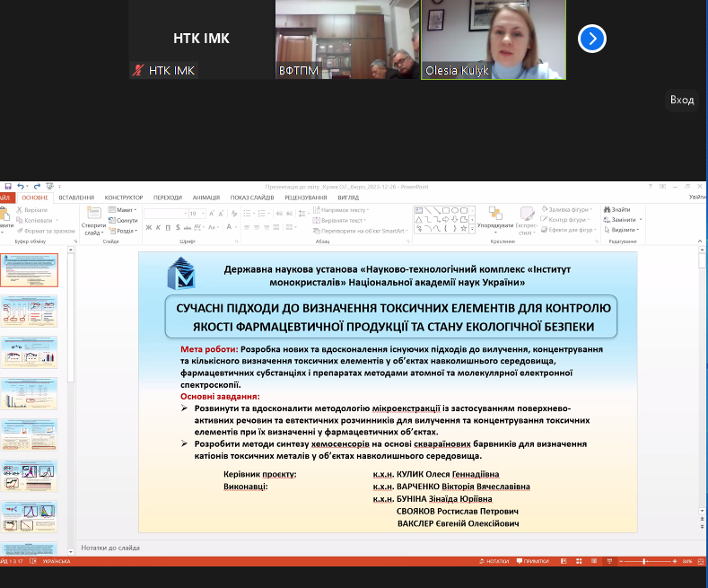
Task: Click the blue next-participant arrow in video strip
Action: 592,39
